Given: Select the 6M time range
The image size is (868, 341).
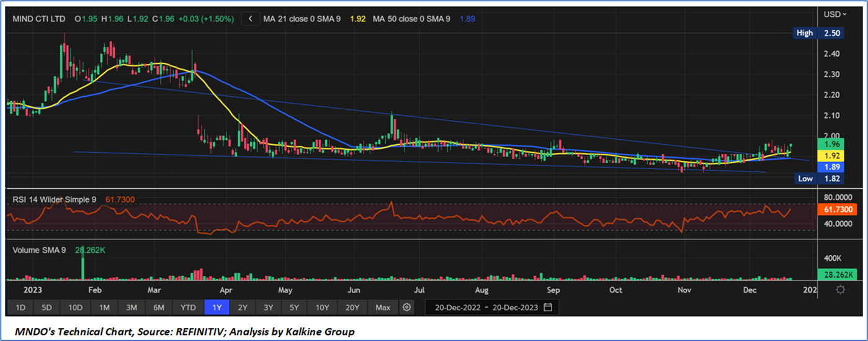Looking at the screenshot, I should tap(159, 307).
